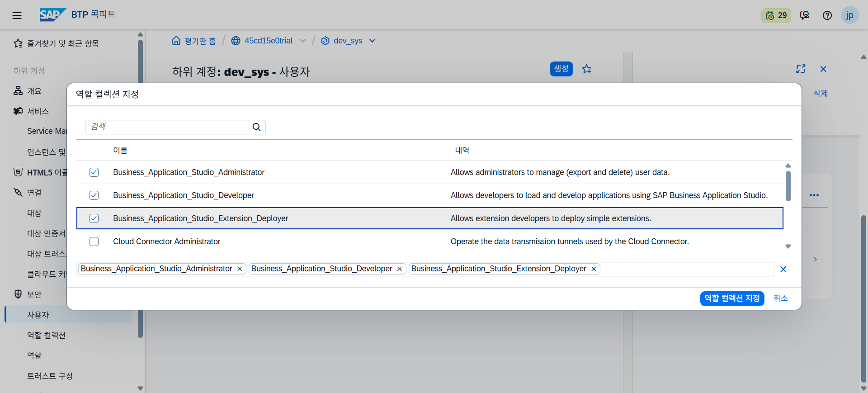Remove the Business_Application_Studio_Extension_Deployer token
This screenshot has width=868, height=393.
(594, 269)
